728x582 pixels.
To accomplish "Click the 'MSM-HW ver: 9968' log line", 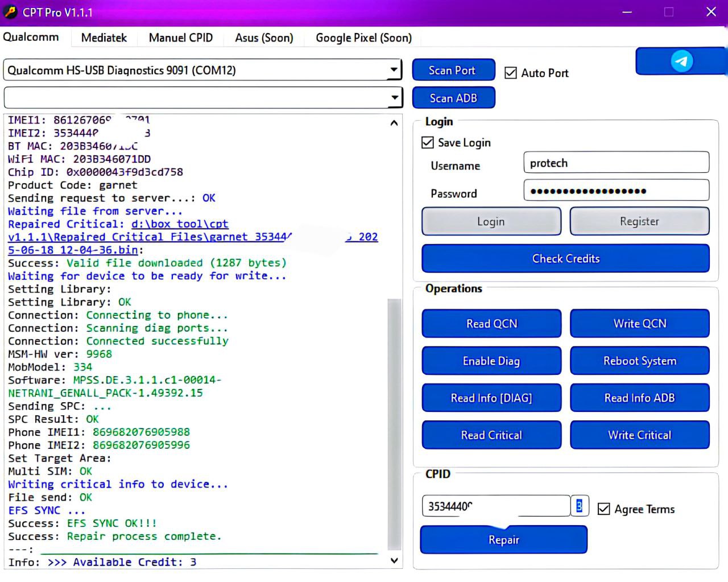I will (60, 354).
